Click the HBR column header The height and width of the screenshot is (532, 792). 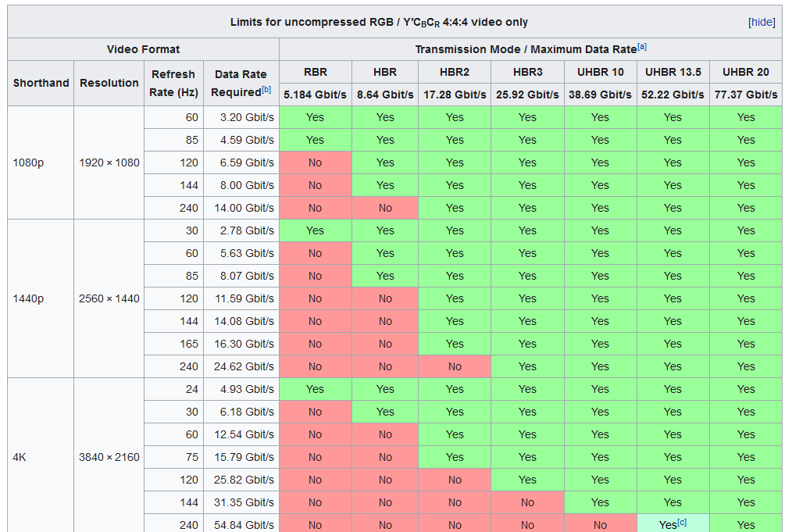[385, 72]
